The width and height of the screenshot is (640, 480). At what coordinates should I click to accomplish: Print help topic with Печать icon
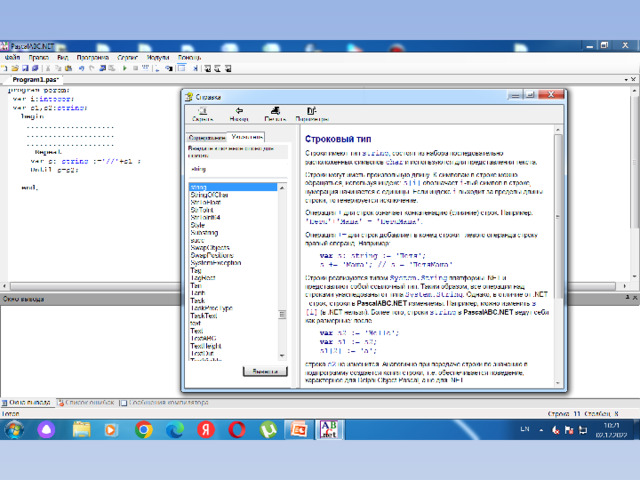click(x=275, y=114)
